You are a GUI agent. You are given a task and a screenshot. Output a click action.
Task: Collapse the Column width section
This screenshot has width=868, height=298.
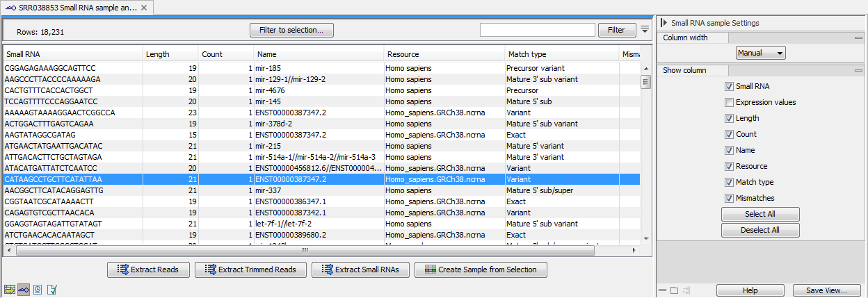(860, 38)
